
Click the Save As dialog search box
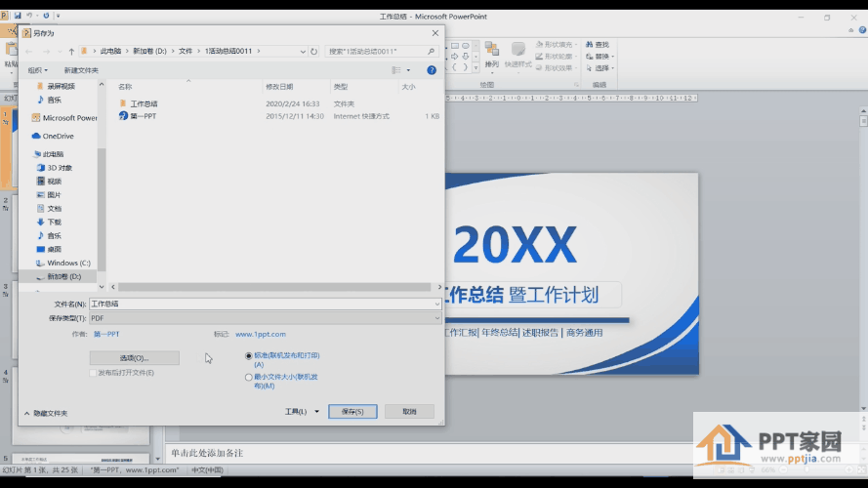point(381,51)
